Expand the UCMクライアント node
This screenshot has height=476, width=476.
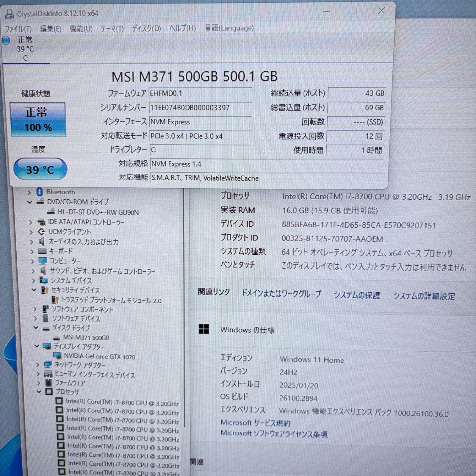31,232
